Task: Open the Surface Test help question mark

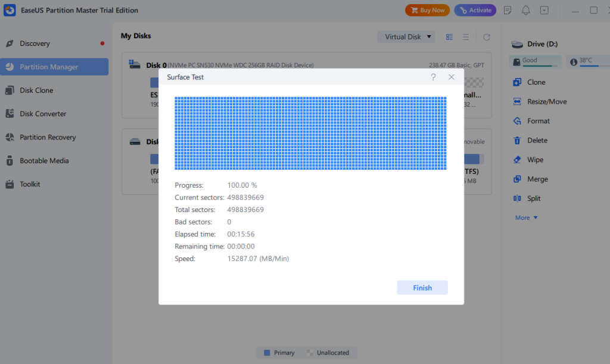Action: [433, 77]
